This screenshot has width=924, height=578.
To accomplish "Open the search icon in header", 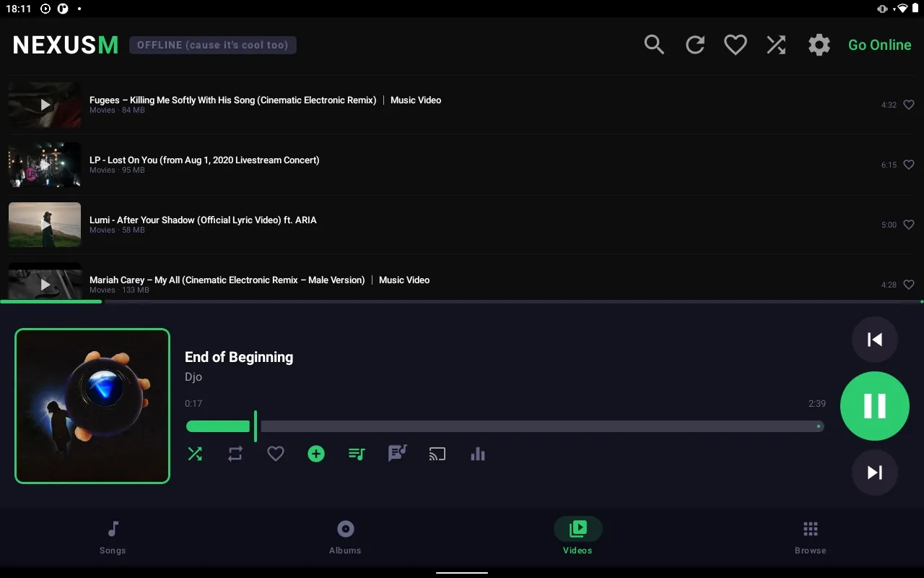I will (x=654, y=45).
